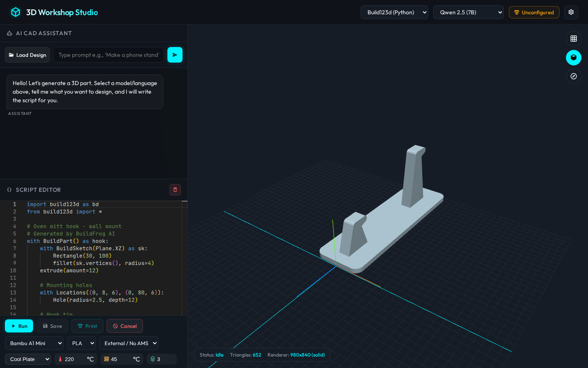Click '# Oven mitt hook - wall mount' comment
Screen dimensions: 588x368
pyautogui.click(x=74, y=226)
